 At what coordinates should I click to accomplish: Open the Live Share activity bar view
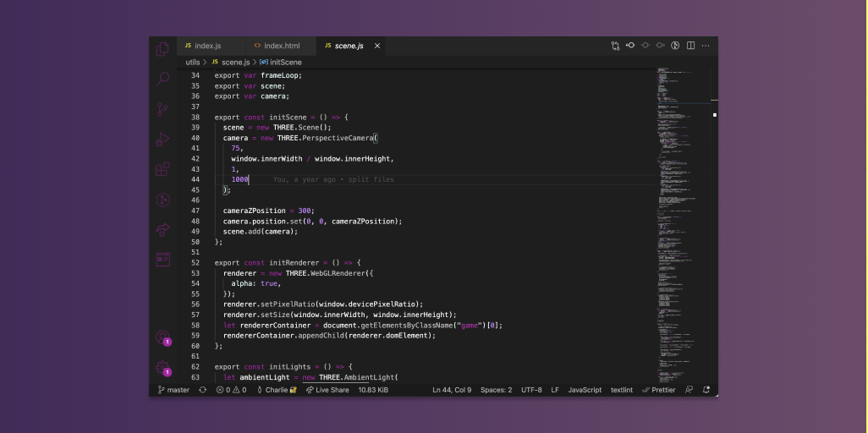click(162, 229)
